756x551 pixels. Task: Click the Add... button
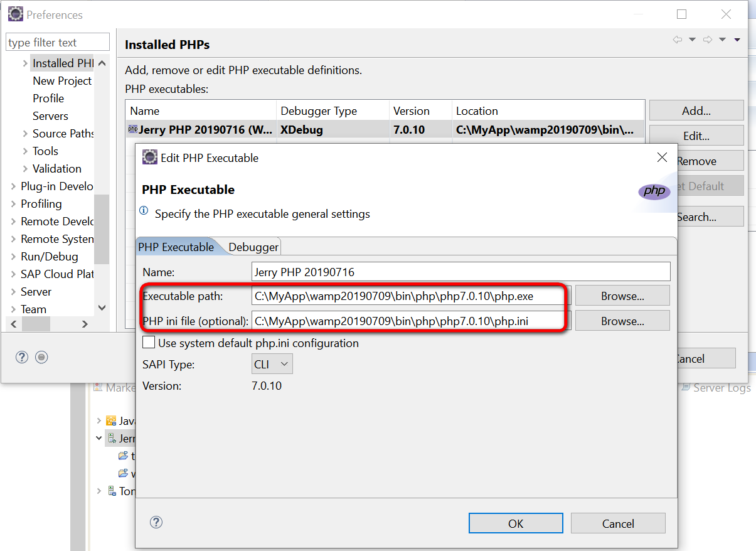(696, 110)
